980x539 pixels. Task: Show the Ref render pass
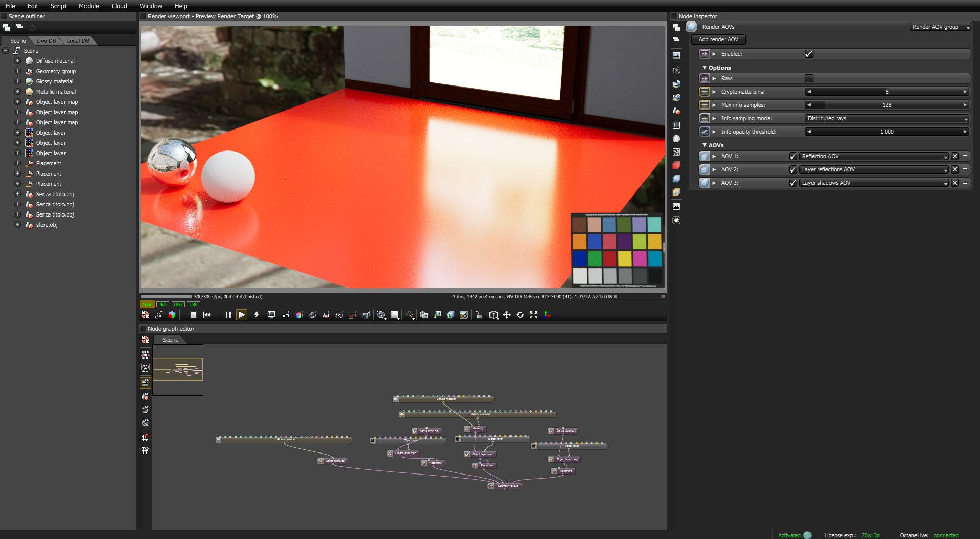163,305
